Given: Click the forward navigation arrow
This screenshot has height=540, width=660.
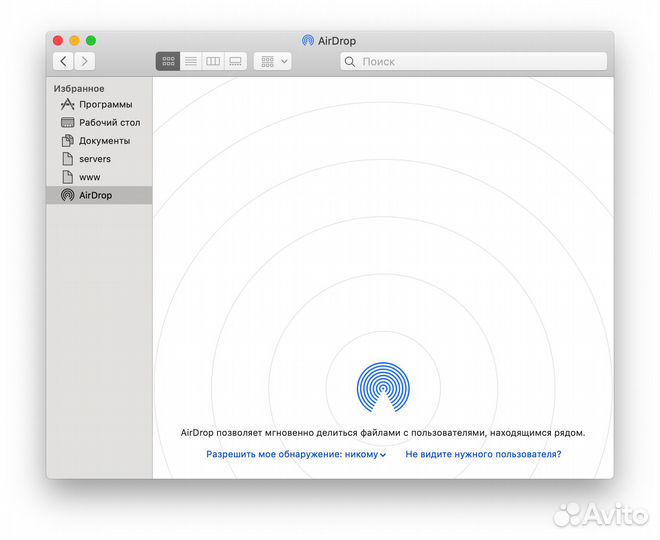Looking at the screenshot, I should [86, 61].
